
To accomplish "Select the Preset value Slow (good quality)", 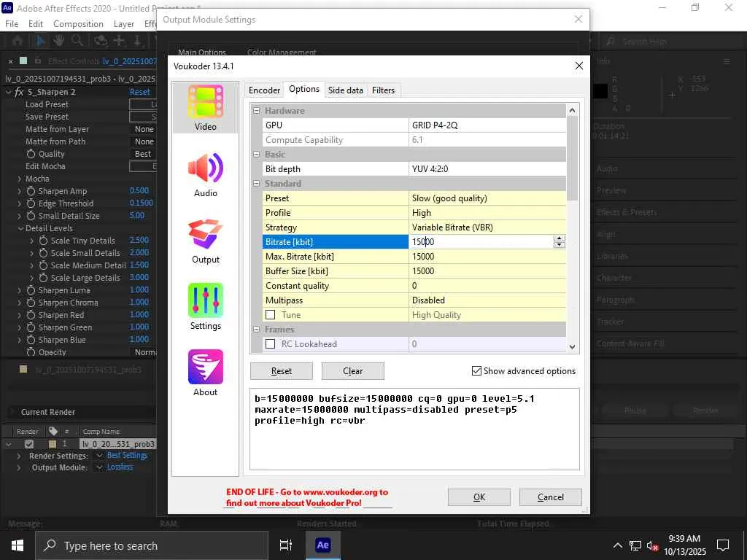I will coord(487,198).
